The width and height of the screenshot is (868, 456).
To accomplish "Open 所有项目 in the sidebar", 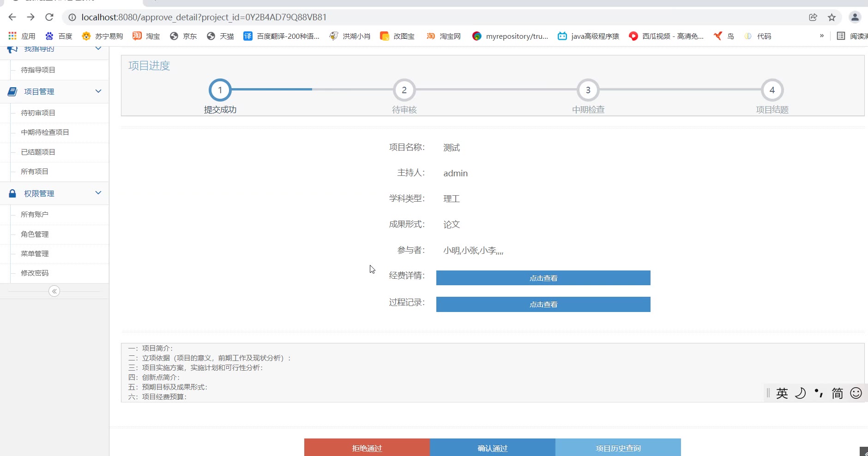I will (35, 172).
